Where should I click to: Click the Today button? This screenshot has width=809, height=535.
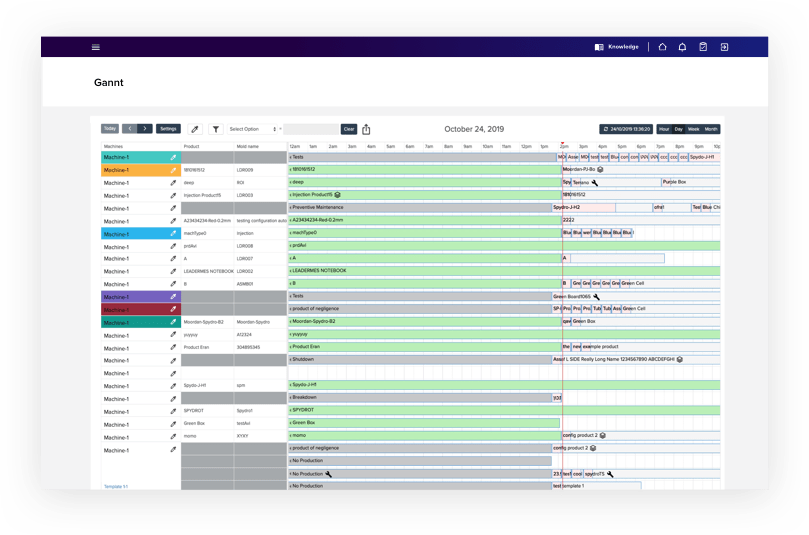[110, 129]
